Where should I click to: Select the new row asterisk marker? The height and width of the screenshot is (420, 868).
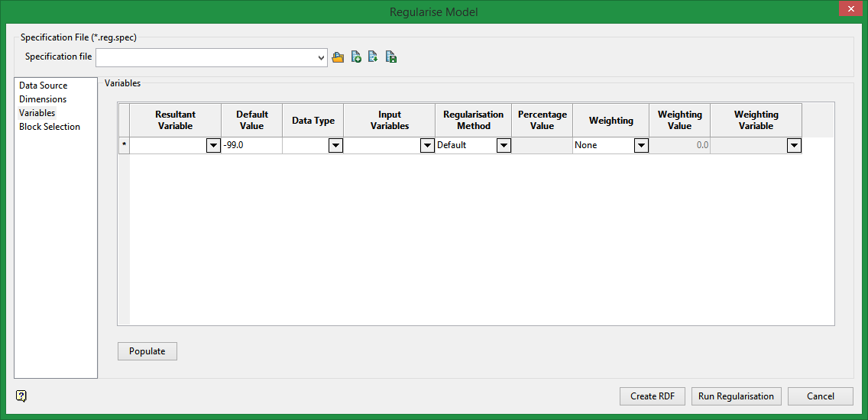point(124,146)
